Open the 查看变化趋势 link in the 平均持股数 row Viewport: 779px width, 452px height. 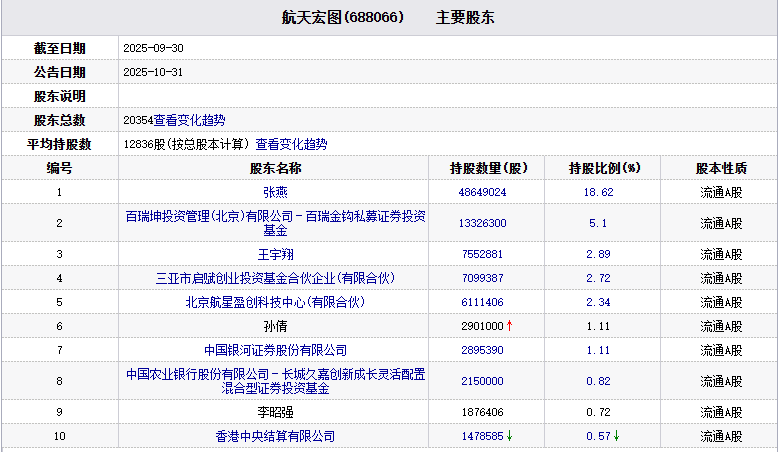291,144
